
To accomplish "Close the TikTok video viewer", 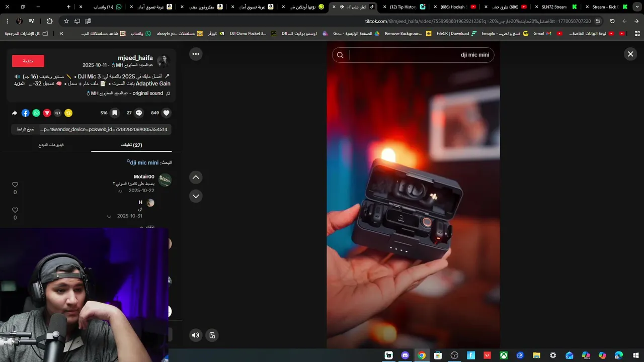I will 630,54.
